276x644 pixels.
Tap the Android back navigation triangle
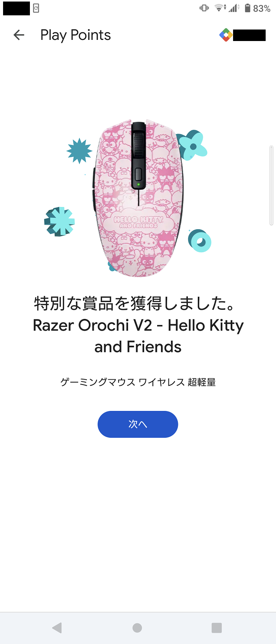tap(57, 628)
